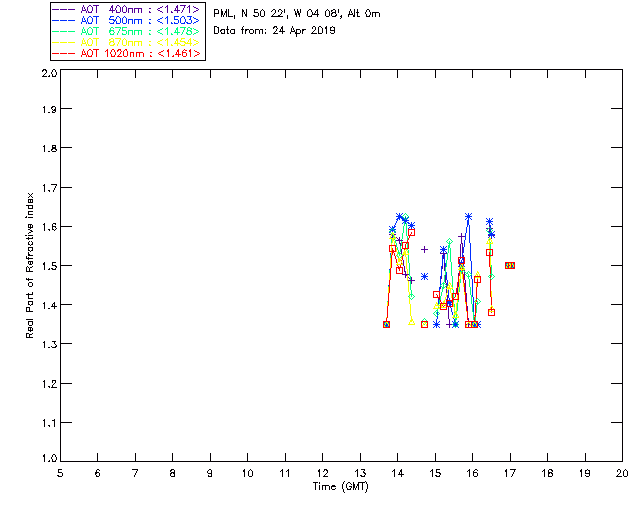Click the 1.1 tick label on y-axis
This screenshot has height=512, width=640.
click(x=49, y=423)
